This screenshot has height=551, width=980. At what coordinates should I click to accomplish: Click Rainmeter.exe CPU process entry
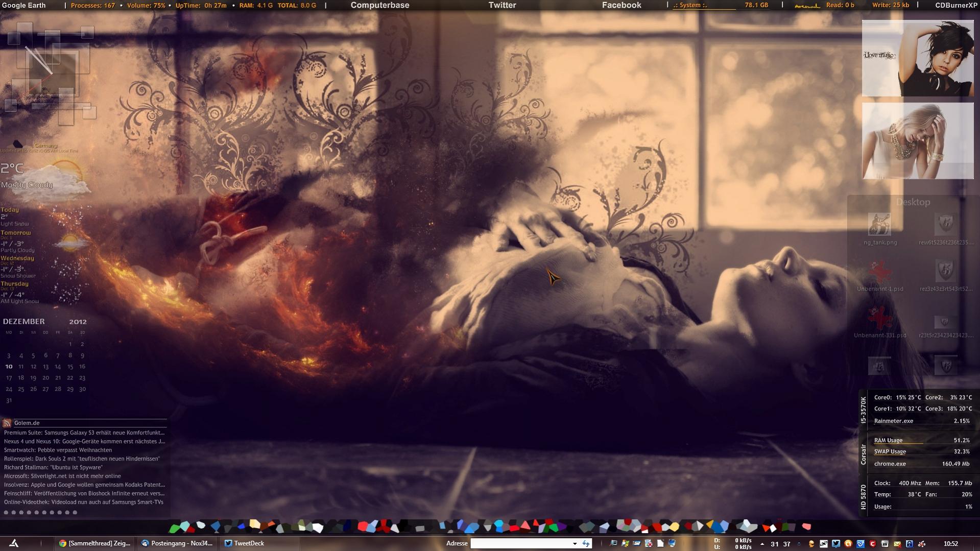[x=922, y=421]
